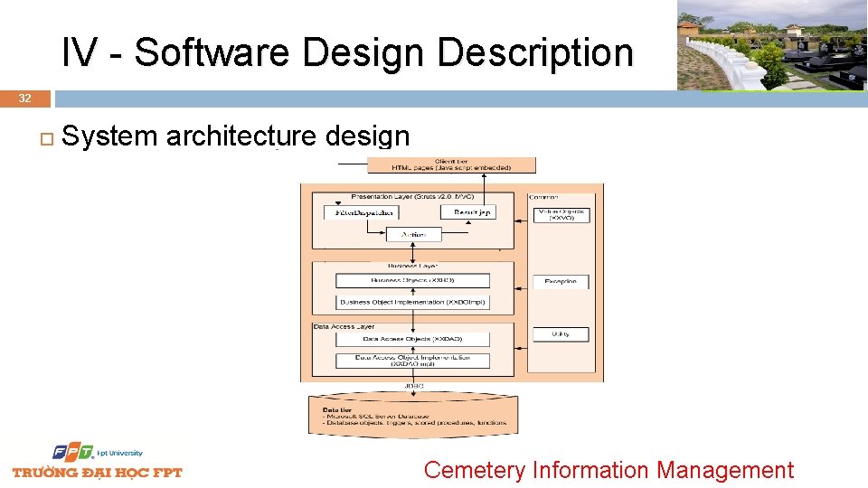The image size is (868, 488).
Task: Select the 'Business Objects (XXBO)' box
Action: [x=412, y=280]
